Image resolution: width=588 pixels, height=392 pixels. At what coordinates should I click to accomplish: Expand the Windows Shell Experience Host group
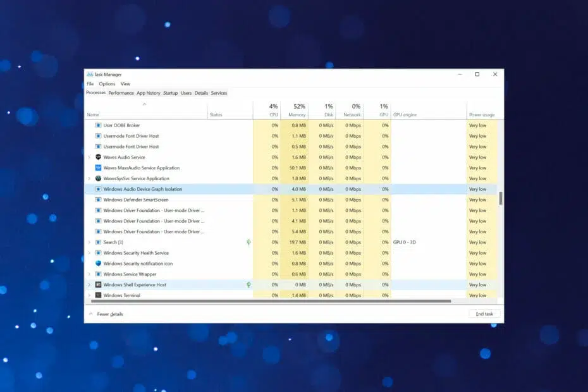coord(89,285)
